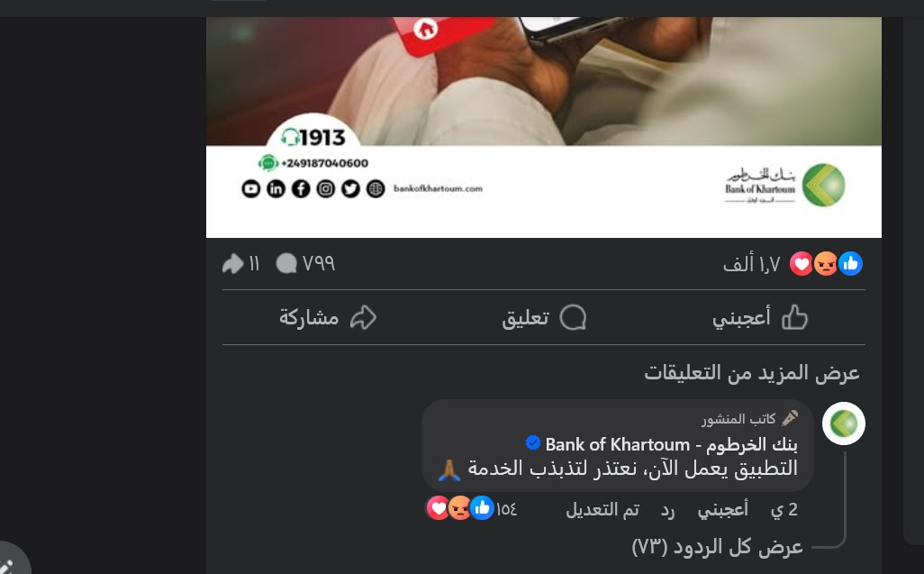Show more comments (عرض المزيد من التعليقات)

[x=752, y=372]
